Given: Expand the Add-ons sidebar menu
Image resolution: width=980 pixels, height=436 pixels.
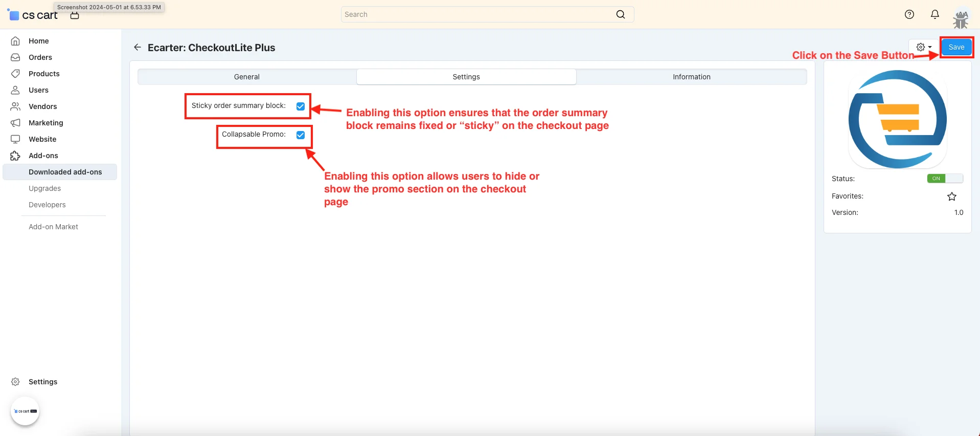Looking at the screenshot, I should tap(43, 156).
